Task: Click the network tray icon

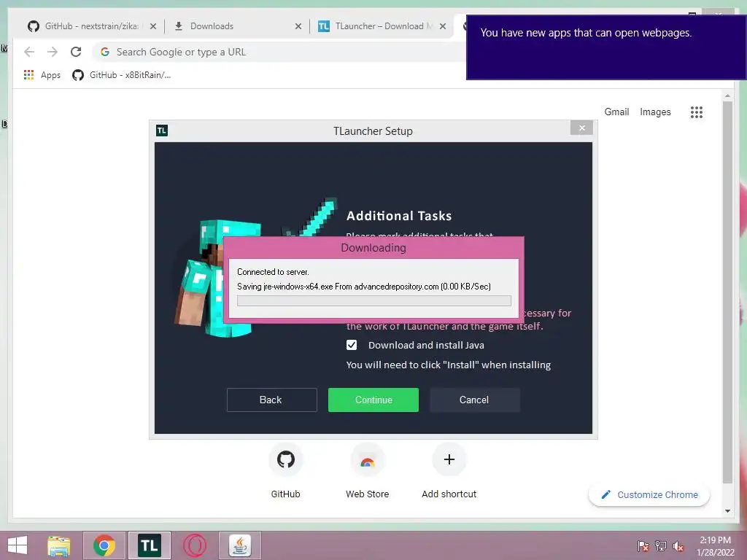Action: pos(661,546)
